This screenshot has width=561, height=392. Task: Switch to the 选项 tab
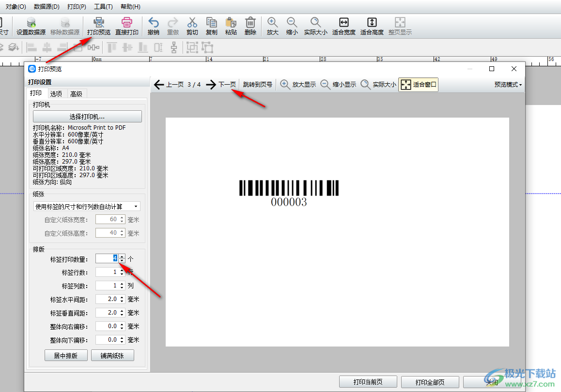coord(56,94)
